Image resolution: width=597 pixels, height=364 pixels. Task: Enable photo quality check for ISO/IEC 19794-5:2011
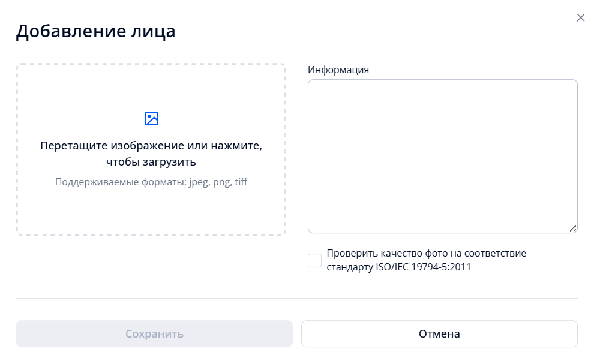[x=314, y=260]
